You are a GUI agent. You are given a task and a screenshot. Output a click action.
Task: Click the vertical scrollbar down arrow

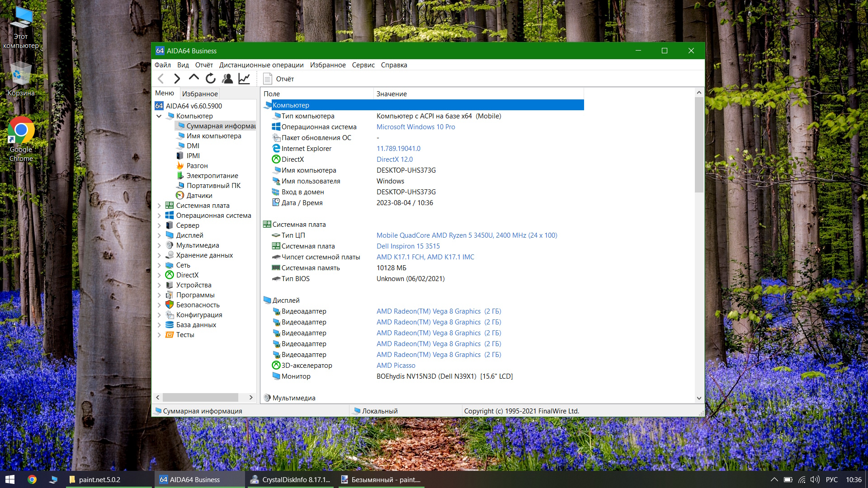click(699, 398)
